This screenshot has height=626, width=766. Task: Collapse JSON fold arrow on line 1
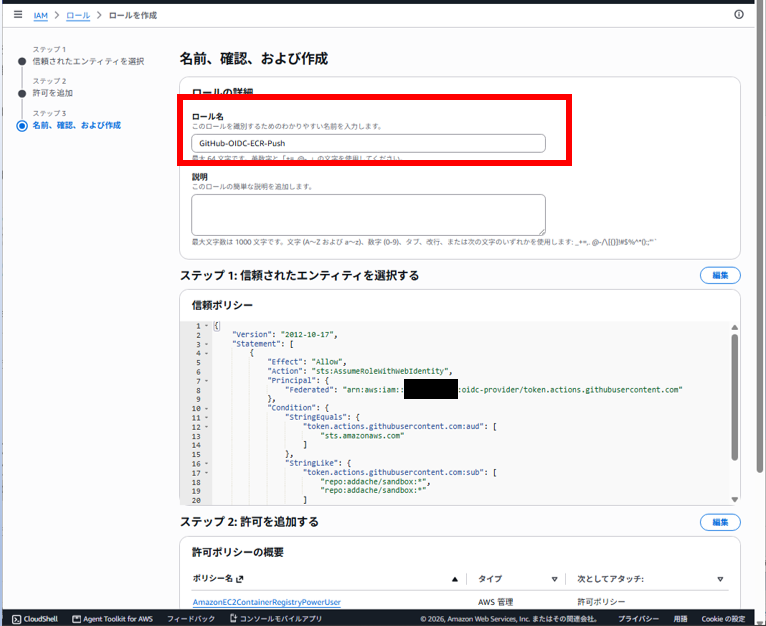pyautogui.click(x=207, y=326)
